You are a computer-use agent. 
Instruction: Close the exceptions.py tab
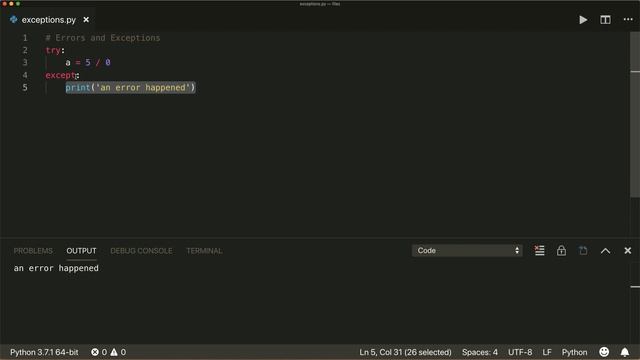86,20
